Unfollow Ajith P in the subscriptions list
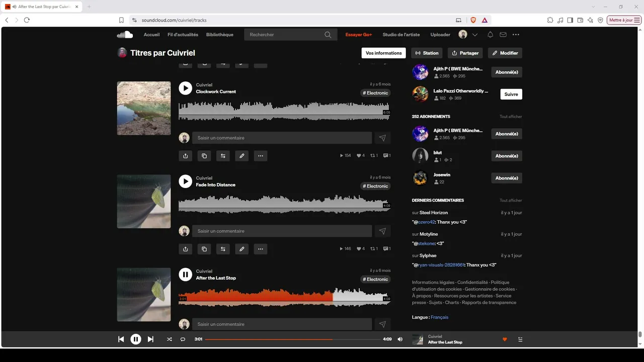 507,134
